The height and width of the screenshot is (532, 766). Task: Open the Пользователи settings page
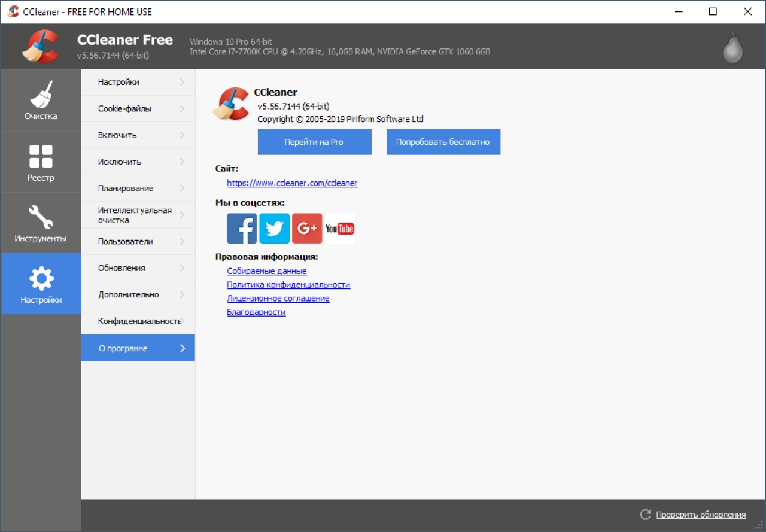(138, 242)
